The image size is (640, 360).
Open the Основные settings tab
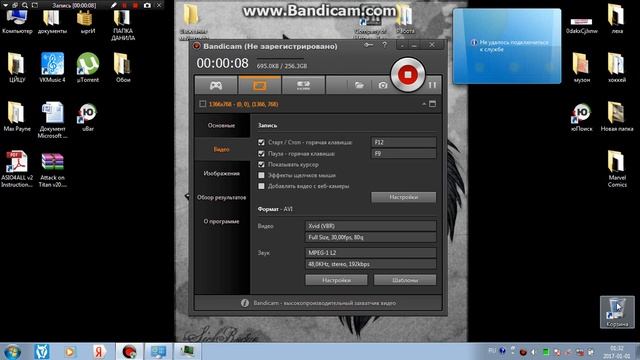(221, 125)
